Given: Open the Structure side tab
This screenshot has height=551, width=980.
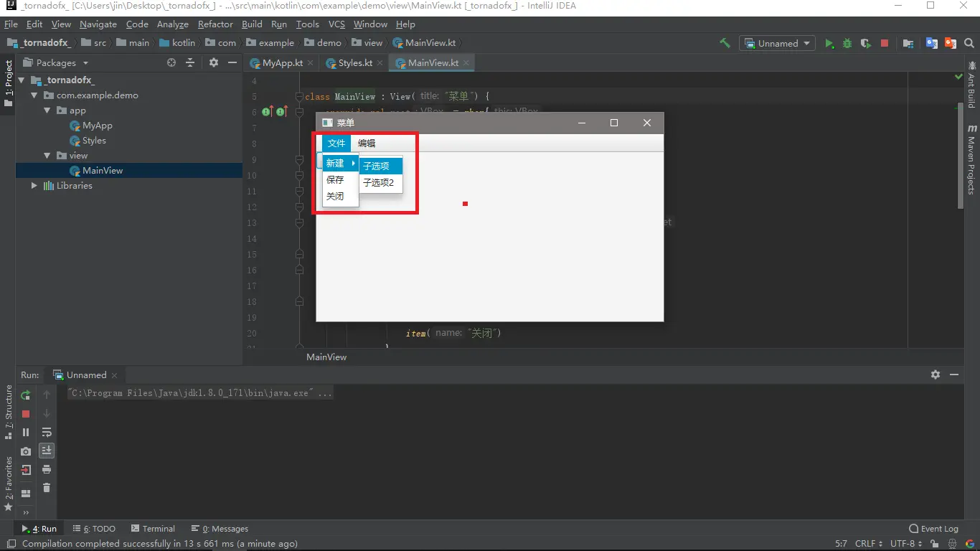Looking at the screenshot, I should click(x=9, y=412).
